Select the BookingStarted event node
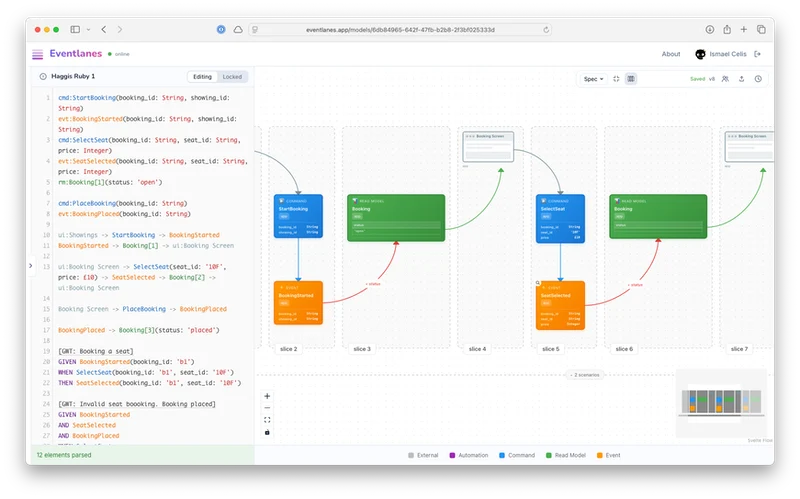This screenshot has width=800, height=499. (298, 303)
